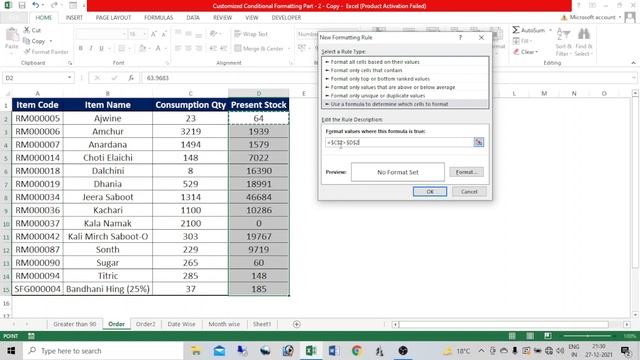The height and width of the screenshot is (360, 640).
Task: Click the Undo arrow icon
Action: coord(36,6)
